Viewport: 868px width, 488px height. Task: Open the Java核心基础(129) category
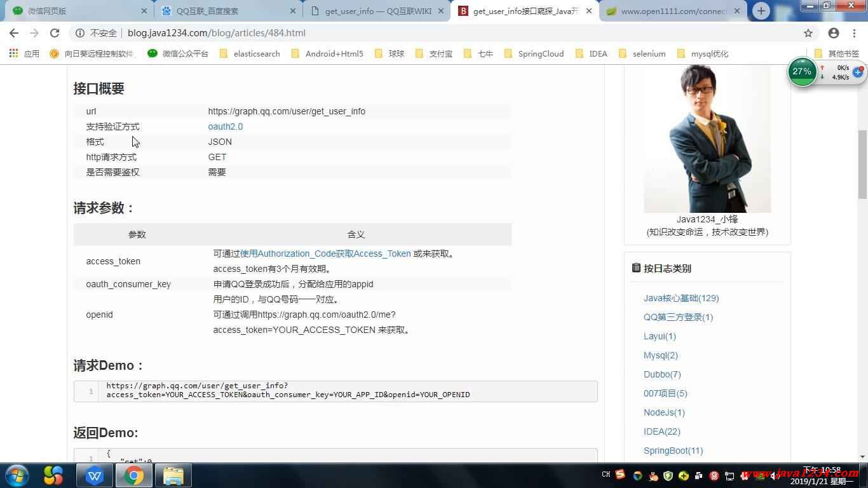tap(681, 298)
